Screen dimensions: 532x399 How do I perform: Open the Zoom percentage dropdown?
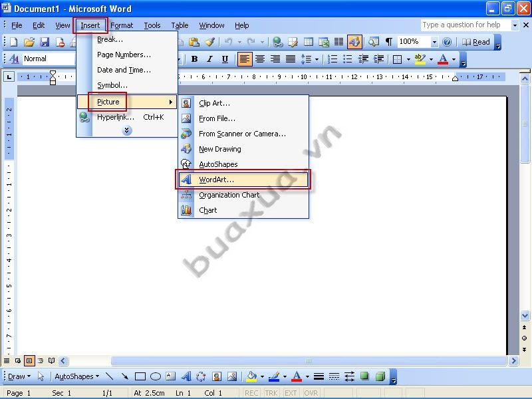click(x=434, y=42)
